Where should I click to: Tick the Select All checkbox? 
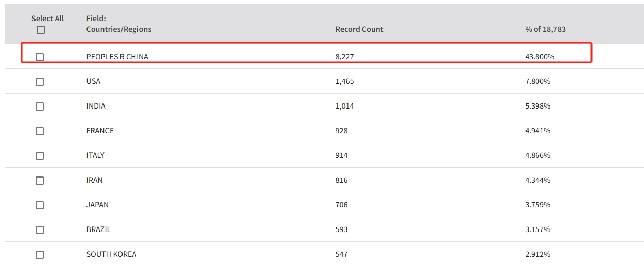pos(41,30)
